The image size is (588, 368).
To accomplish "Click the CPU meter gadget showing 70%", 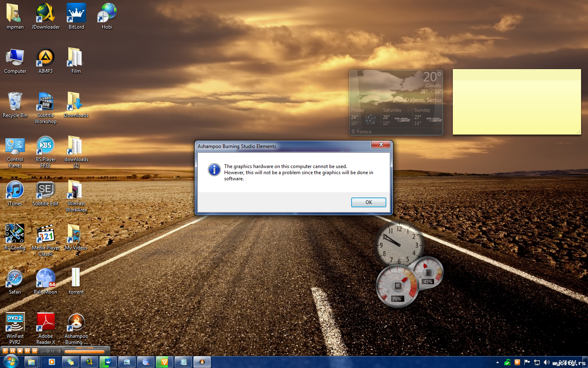I will (397, 286).
